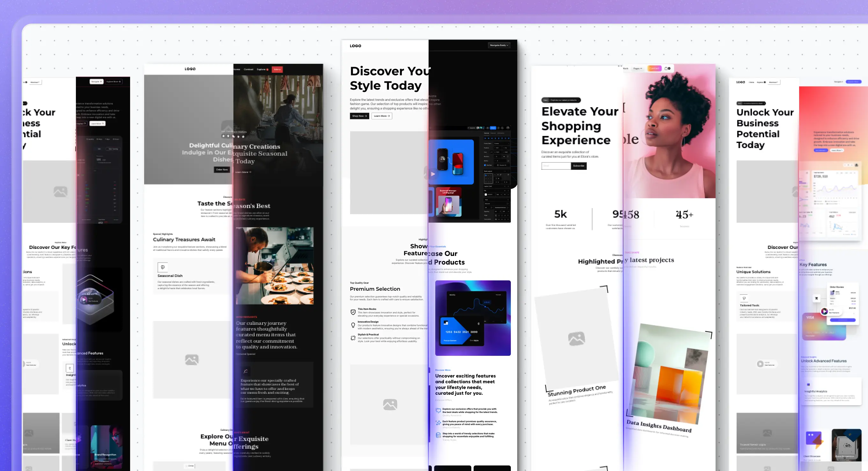Click the five-star rating row
The width and height of the screenshot is (868, 471).
click(x=233, y=136)
